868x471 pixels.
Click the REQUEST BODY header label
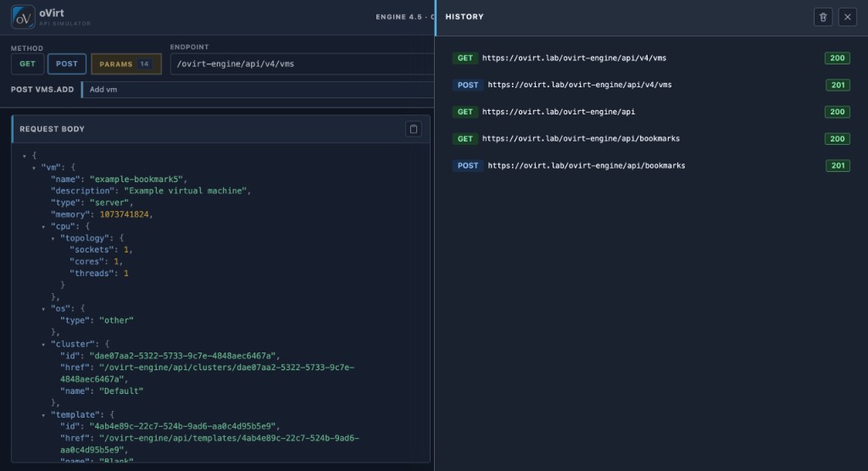[x=52, y=129]
